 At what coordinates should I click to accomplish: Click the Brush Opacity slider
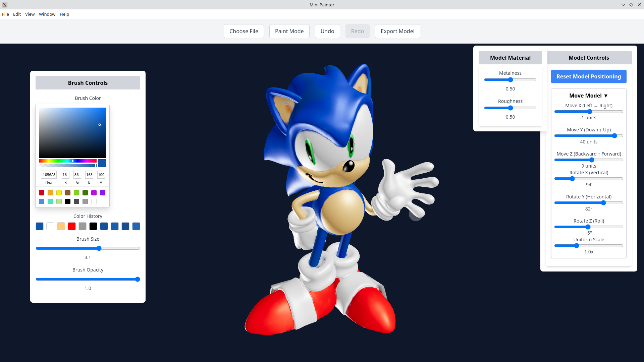coord(88,279)
